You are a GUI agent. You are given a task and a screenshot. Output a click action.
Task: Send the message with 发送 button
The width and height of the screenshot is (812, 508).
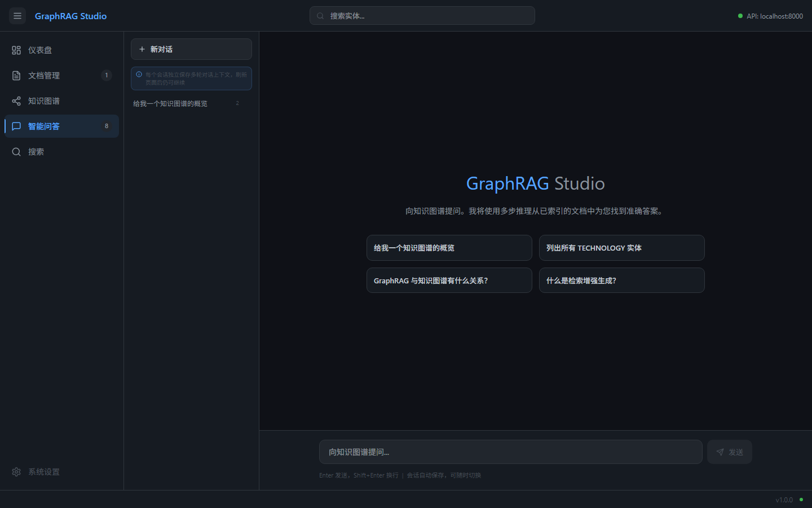(x=730, y=452)
